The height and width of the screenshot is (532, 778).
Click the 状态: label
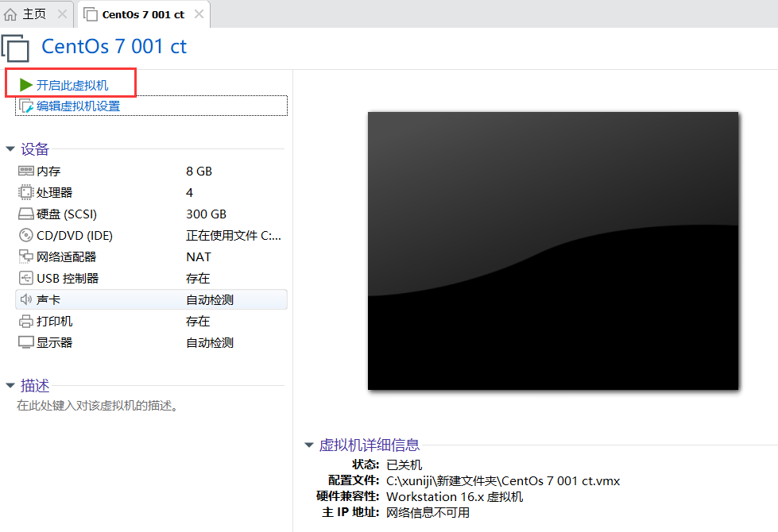tap(366, 464)
